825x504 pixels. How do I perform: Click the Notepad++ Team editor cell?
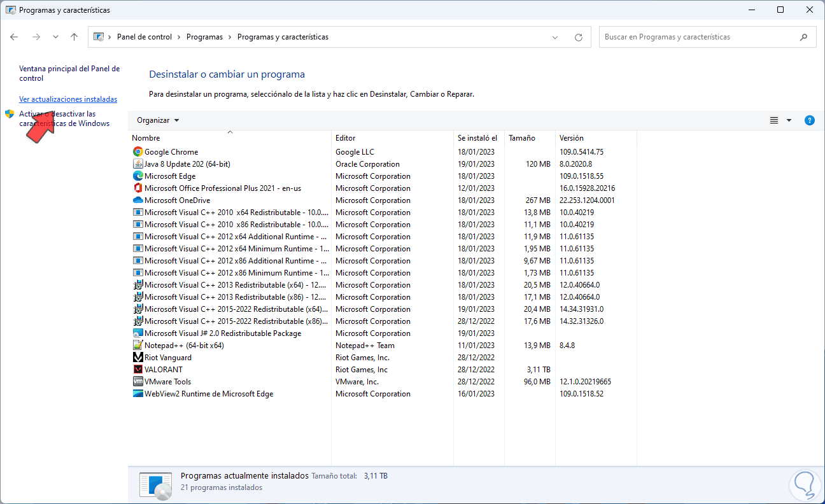coord(365,346)
